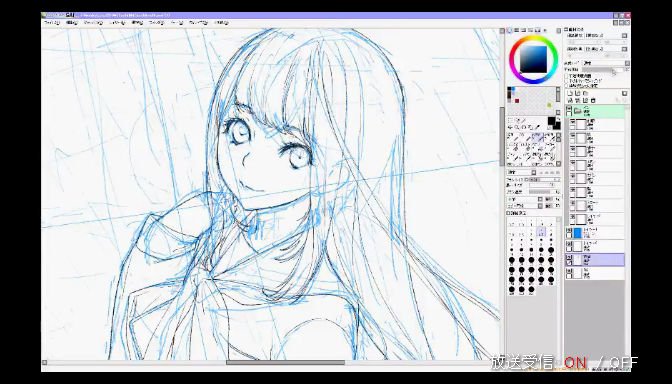The height and width of the screenshot is (384, 672).
Task: Toggle the color mixer panel icon
Action: (531, 30)
